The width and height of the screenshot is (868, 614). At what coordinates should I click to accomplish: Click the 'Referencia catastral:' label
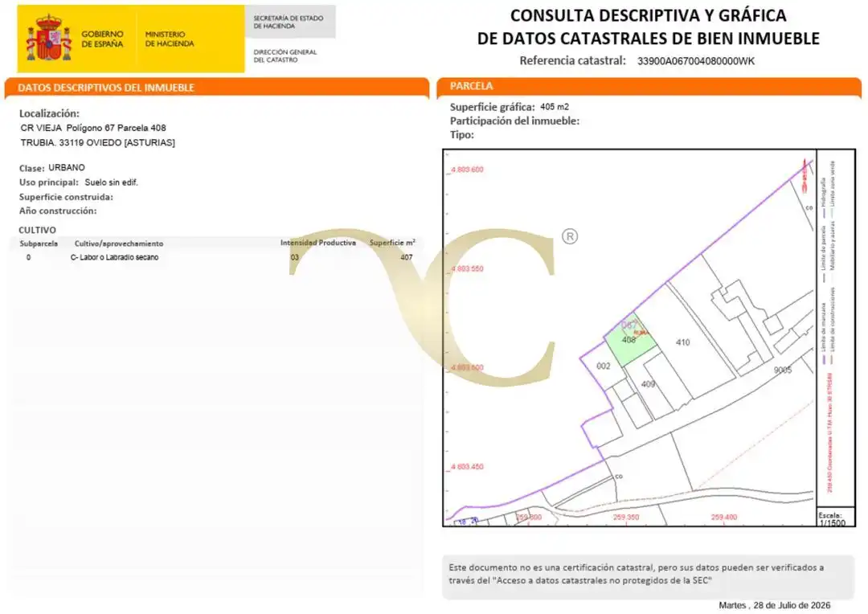pyautogui.click(x=572, y=61)
